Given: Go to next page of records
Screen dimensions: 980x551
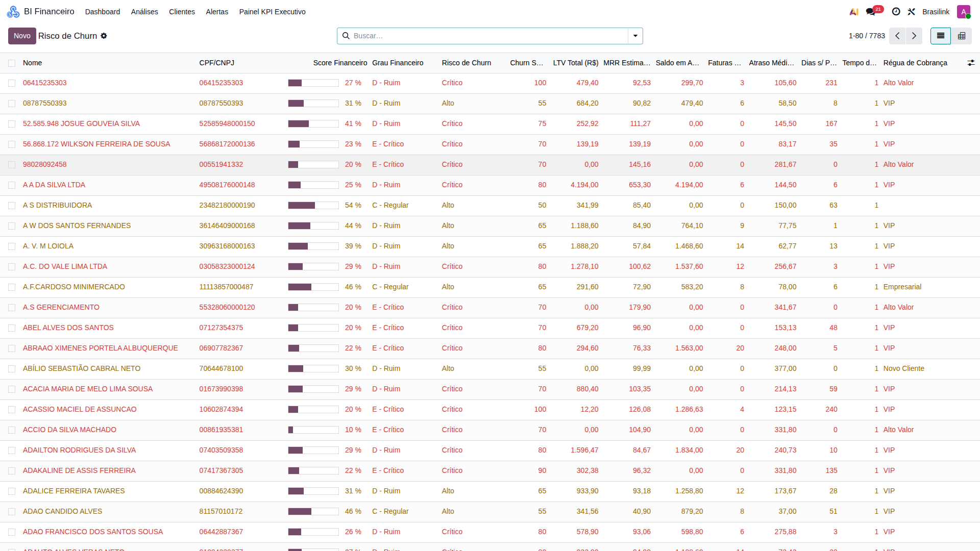Looking at the screenshot, I should (914, 36).
